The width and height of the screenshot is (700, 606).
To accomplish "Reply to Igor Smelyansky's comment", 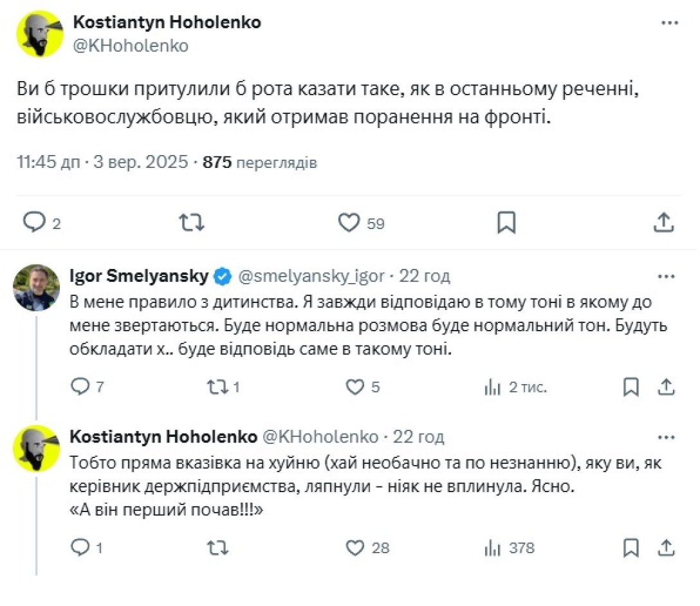I will point(80,387).
